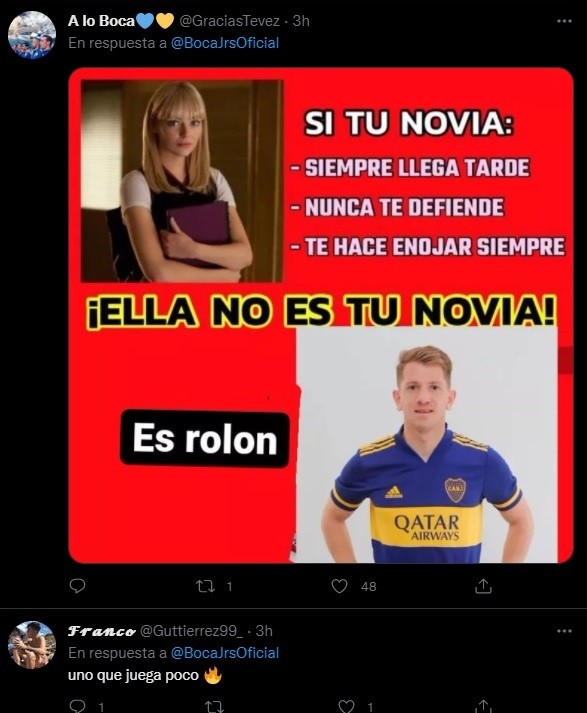Screen dimensions: 587x713
Task: Open Franco's profile avatar
Action: 32,645
